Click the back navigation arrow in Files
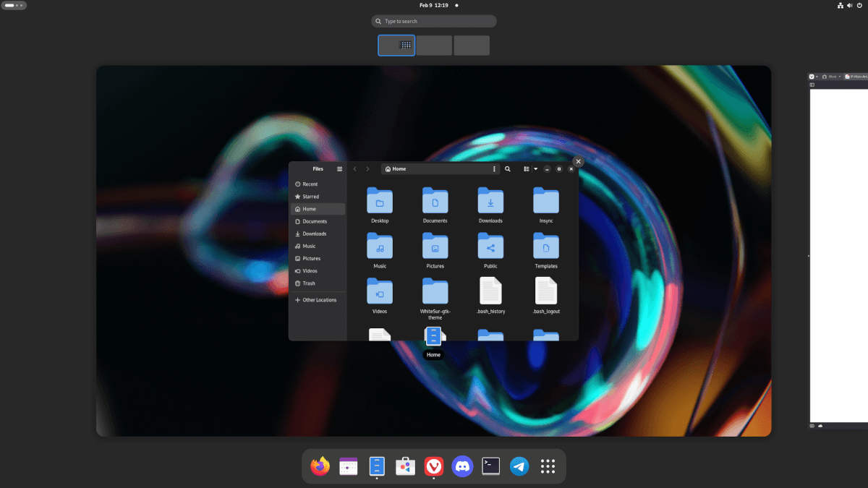 [354, 168]
